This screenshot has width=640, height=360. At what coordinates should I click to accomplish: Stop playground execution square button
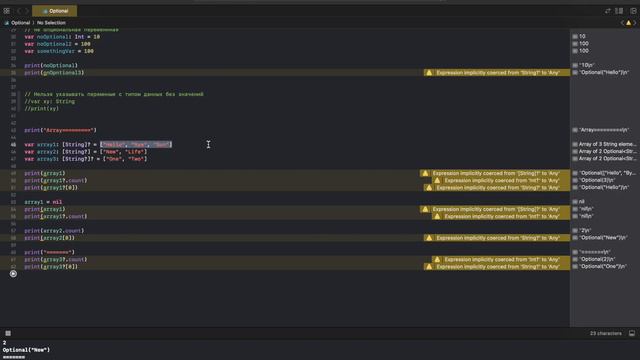8,333
